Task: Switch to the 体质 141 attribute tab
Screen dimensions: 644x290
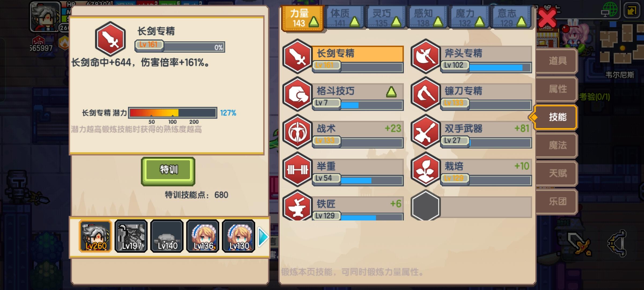Action: (x=344, y=18)
